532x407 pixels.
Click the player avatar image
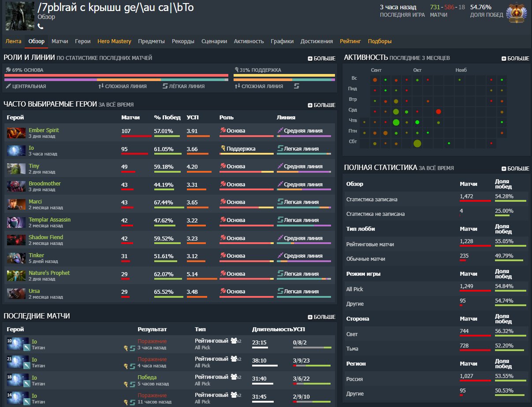(20, 16)
